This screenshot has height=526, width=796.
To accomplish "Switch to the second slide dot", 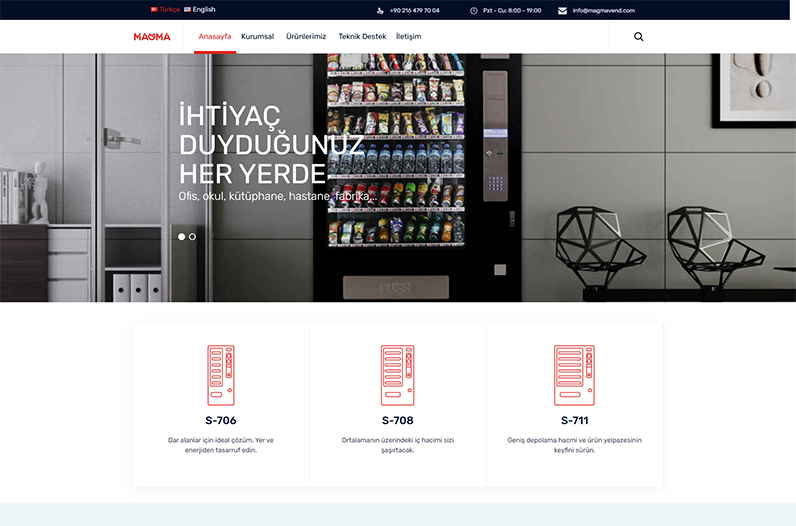I will 193,237.
